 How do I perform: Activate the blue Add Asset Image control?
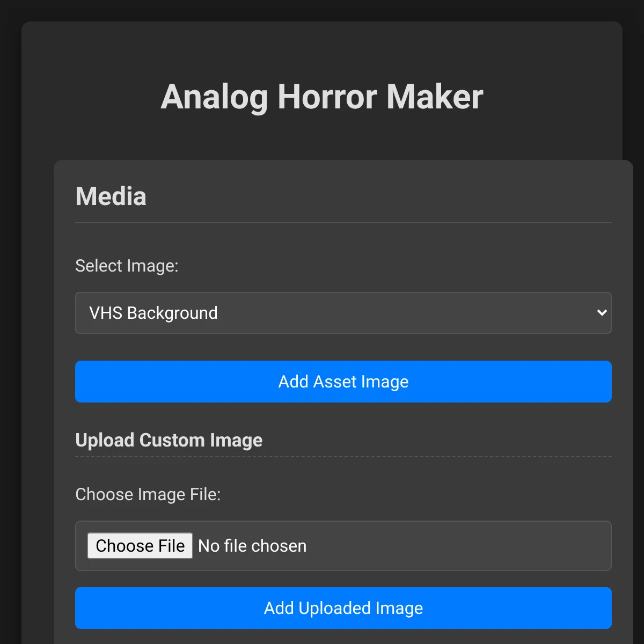[x=343, y=382]
